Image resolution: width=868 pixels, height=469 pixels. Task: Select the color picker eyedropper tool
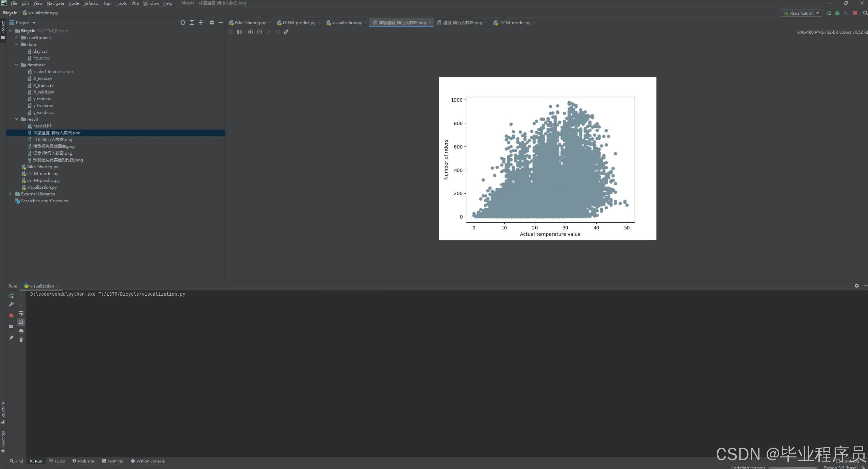pyautogui.click(x=286, y=32)
